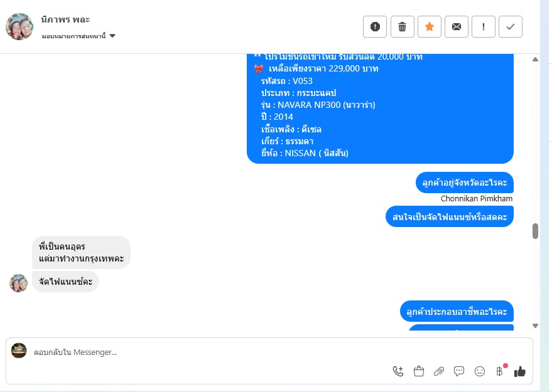The image size is (552, 392).
Task: Delete conversation using trash can icon
Action: point(402,27)
